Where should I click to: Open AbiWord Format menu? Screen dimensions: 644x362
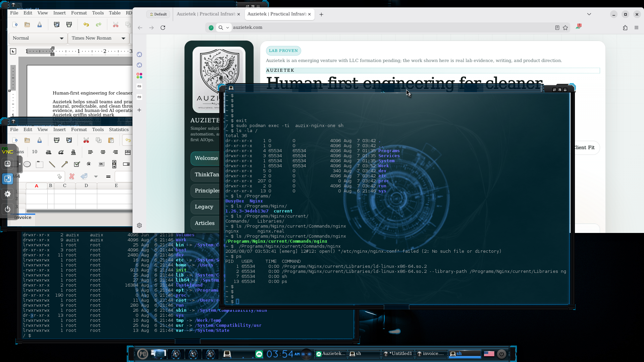pyautogui.click(x=79, y=13)
